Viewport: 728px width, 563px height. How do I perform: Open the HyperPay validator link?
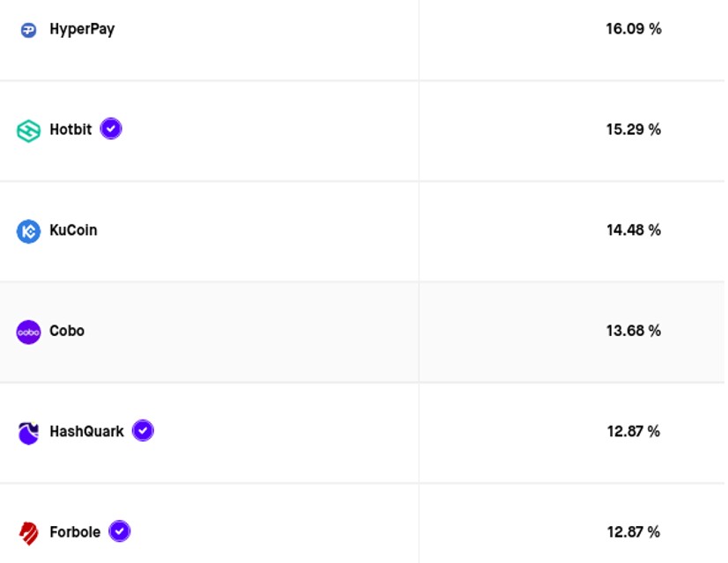[82, 29]
